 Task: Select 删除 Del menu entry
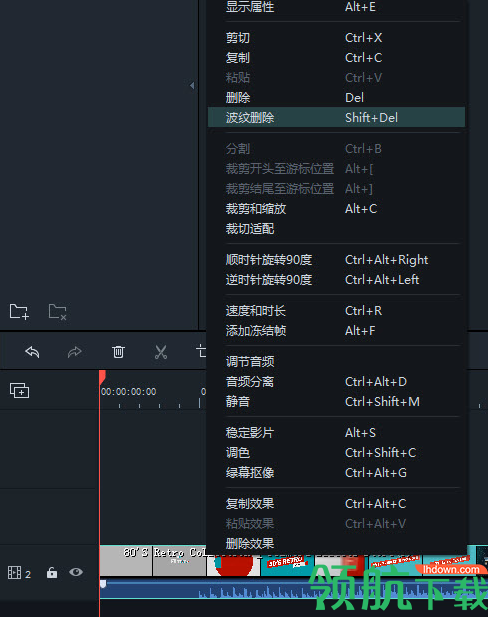pyautogui.click(x=336, y=98)
